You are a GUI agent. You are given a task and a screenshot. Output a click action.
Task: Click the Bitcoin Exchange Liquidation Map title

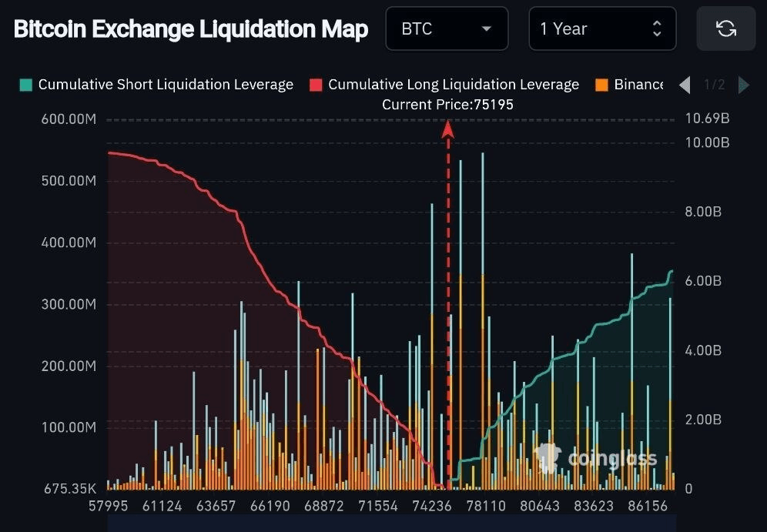(191, 29)
